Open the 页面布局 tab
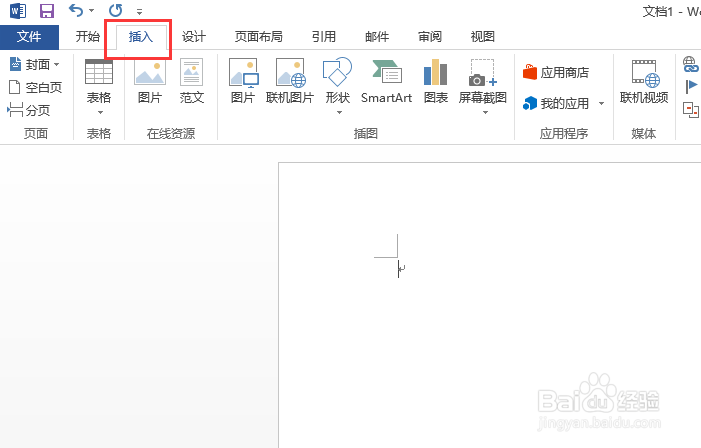This screenshot has width=701, height=448. (258, 37)
